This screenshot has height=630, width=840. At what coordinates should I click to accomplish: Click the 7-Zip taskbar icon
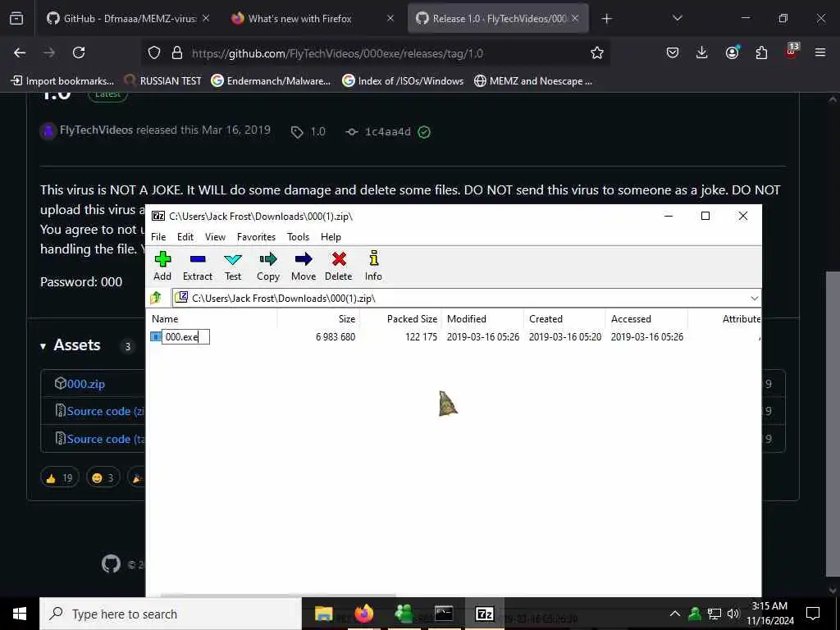tap(484, 614)
